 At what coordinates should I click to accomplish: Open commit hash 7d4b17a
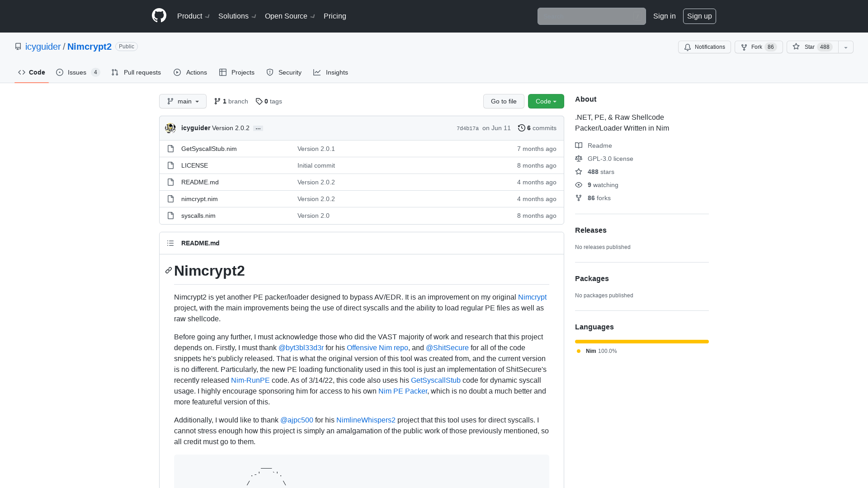tap(467, 129)
